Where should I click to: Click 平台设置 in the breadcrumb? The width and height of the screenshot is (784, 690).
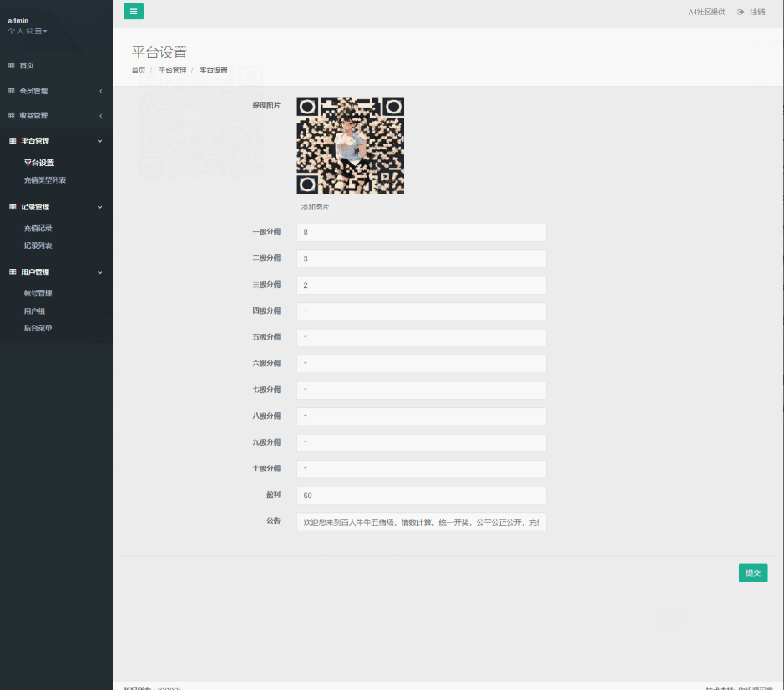point(214,70)
